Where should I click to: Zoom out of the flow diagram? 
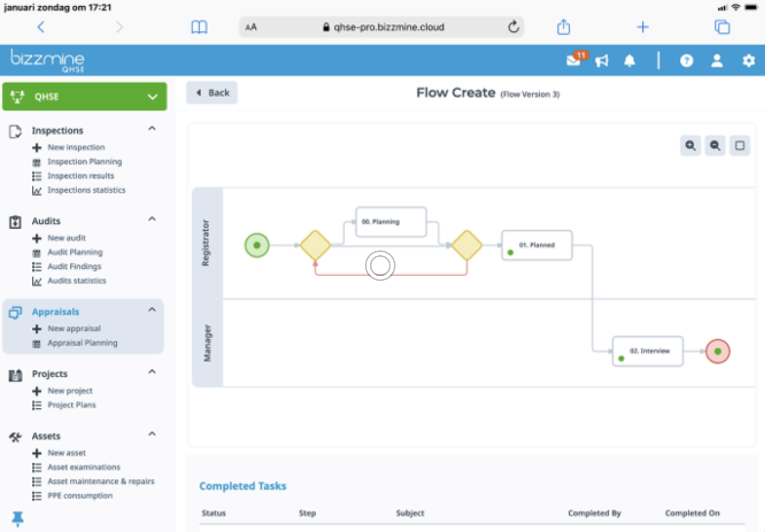[x=715, y=146]
